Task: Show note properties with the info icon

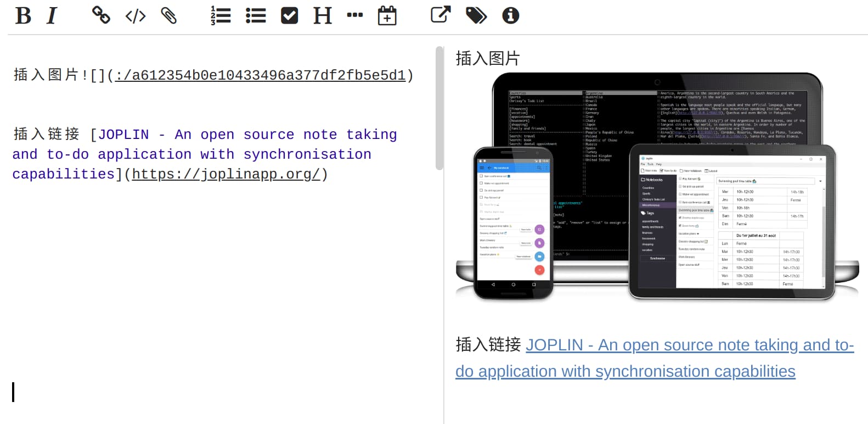Action: click(511, 15)
